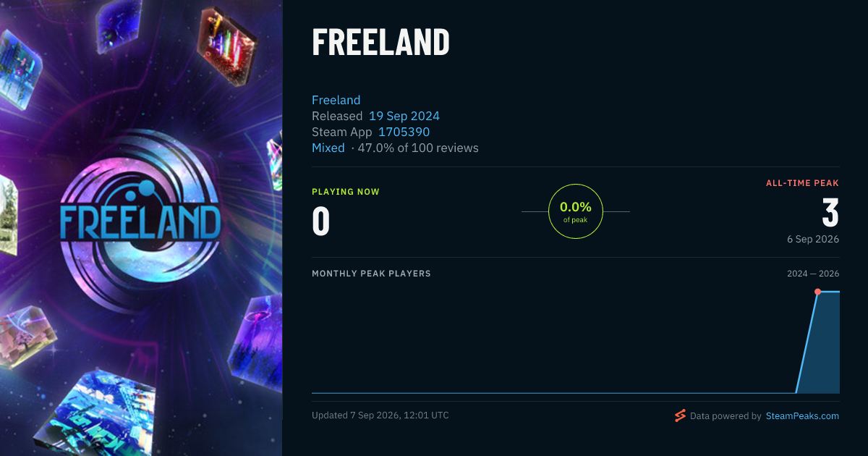
Task: Click the Updated 7 Sep 2026 timestamp
Action: (380, 415)
